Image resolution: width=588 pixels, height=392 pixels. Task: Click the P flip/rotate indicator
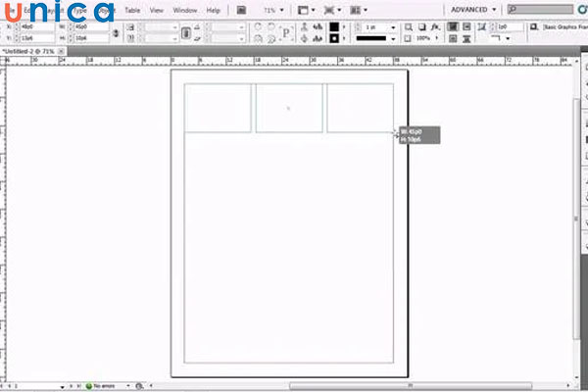pyautogui.click(x=286, y=33)
